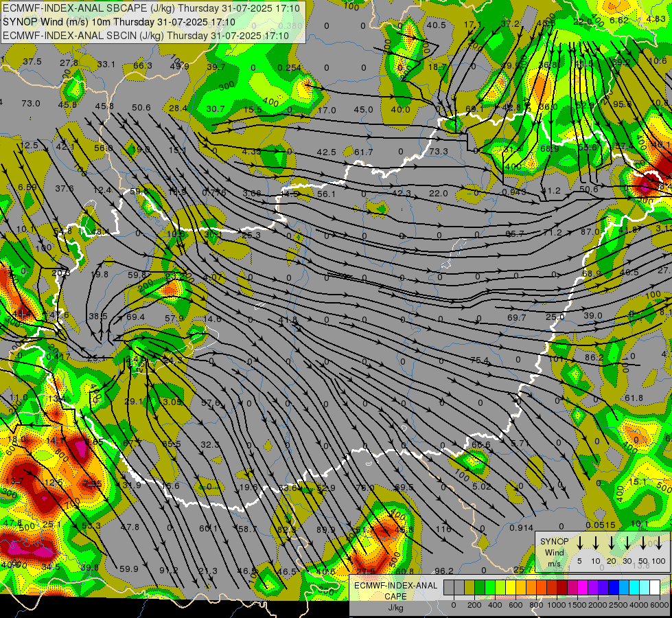The width and height of the screenshot is (672, 618).
Task: Click the map value 4.07
Action: 213,277
